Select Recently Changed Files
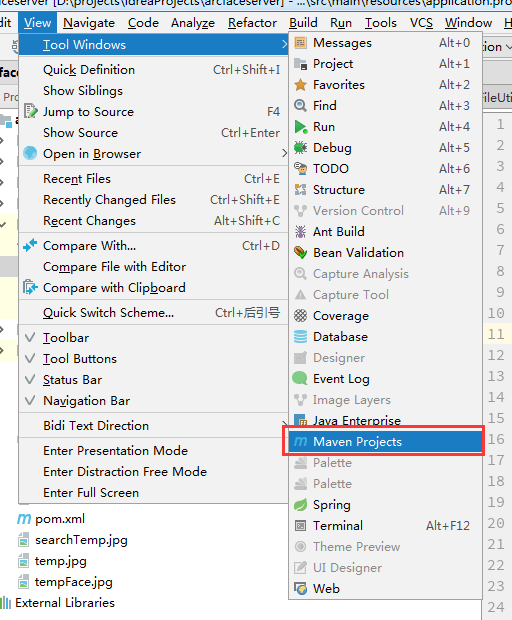The image size is (512, 620). [153, 199]
